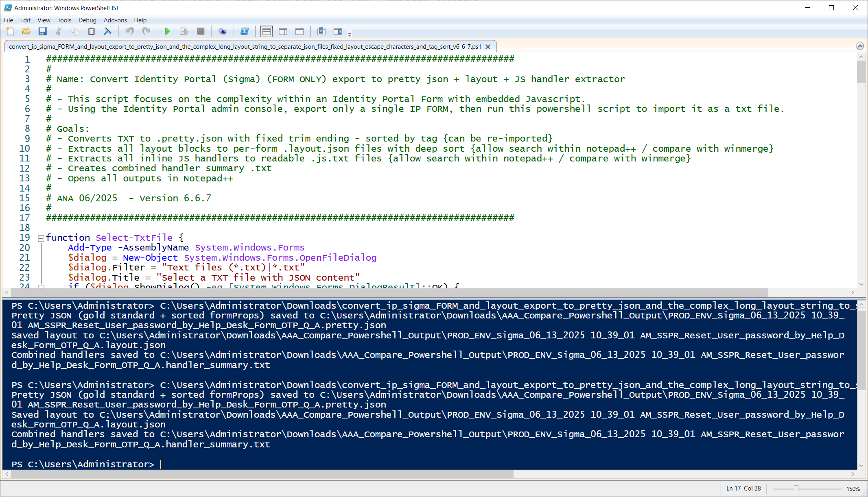Open the New Remote PowerShell Tab icon

(222, 31)
